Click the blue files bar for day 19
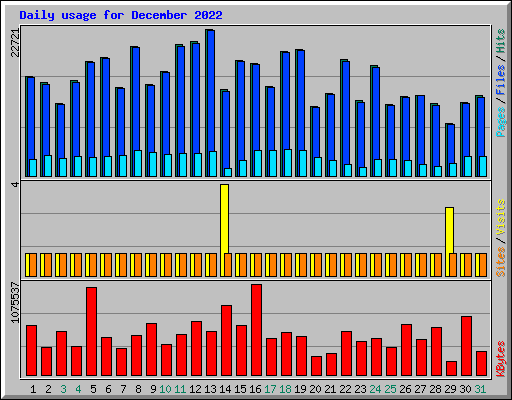The image size is (512, 400). pyautogui.click(x=301, y=100)
